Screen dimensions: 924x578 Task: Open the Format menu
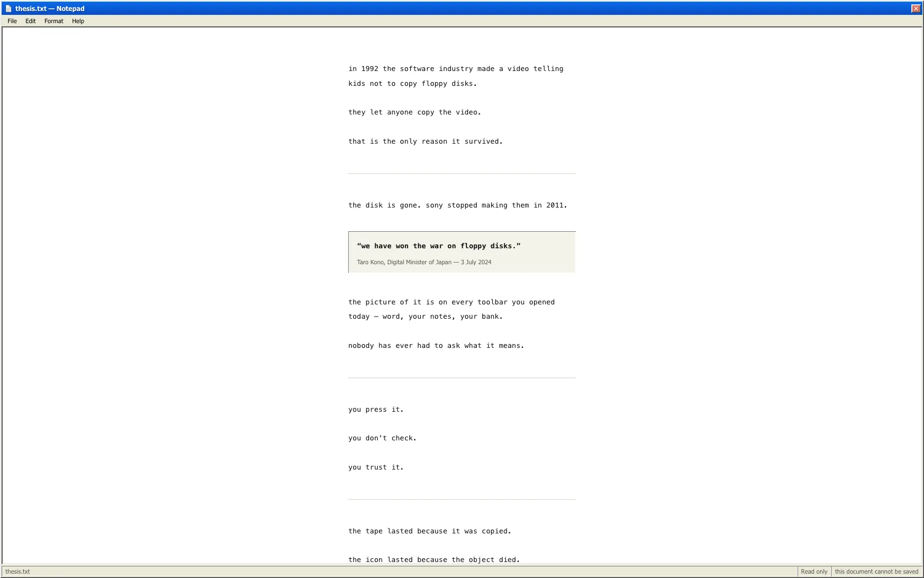pos(54,21)
